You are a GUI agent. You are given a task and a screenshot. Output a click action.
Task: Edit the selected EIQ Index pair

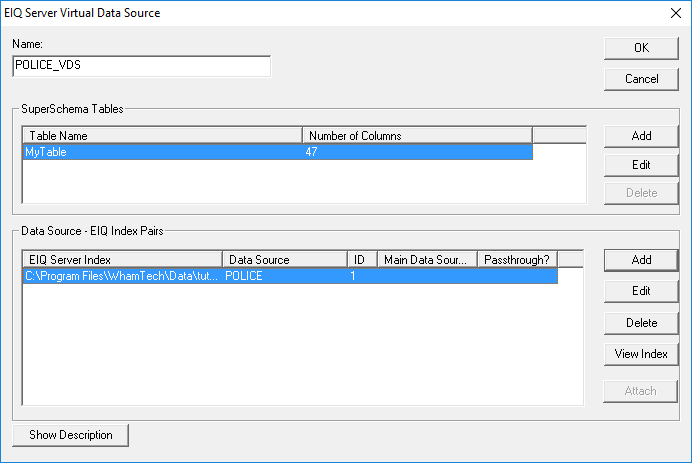point(641,291)
